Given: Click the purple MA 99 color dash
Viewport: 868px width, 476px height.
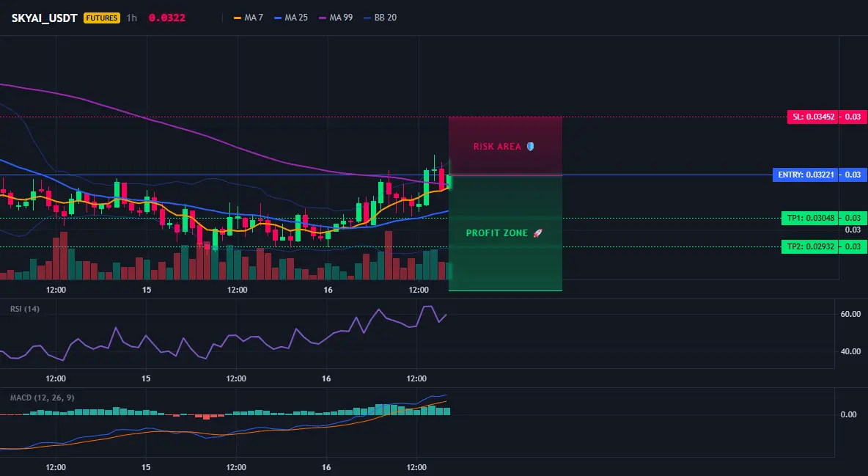Looking at the screenshot, I should pos(323,18).
